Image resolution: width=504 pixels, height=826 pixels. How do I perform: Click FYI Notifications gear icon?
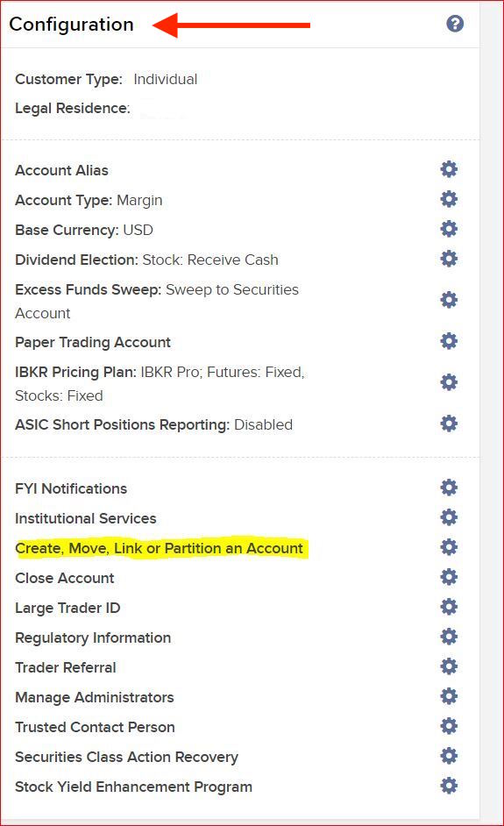pyautogui.click(x=449, y=488)
